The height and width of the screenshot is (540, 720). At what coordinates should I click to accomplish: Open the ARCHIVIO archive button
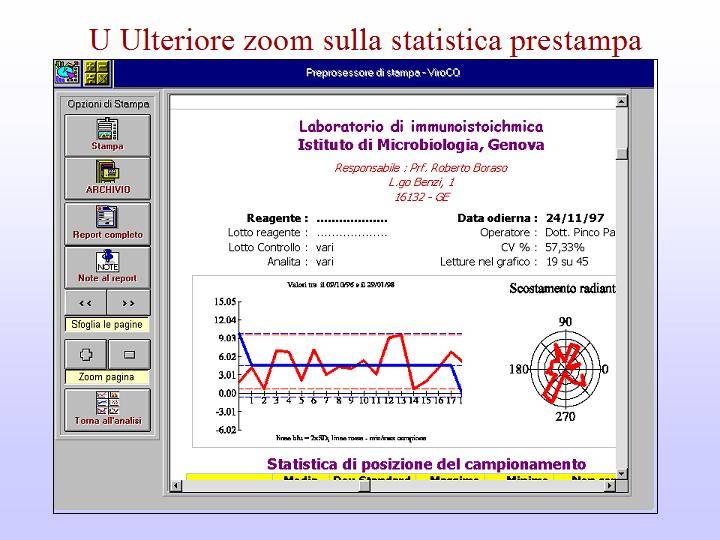point(107,178)
